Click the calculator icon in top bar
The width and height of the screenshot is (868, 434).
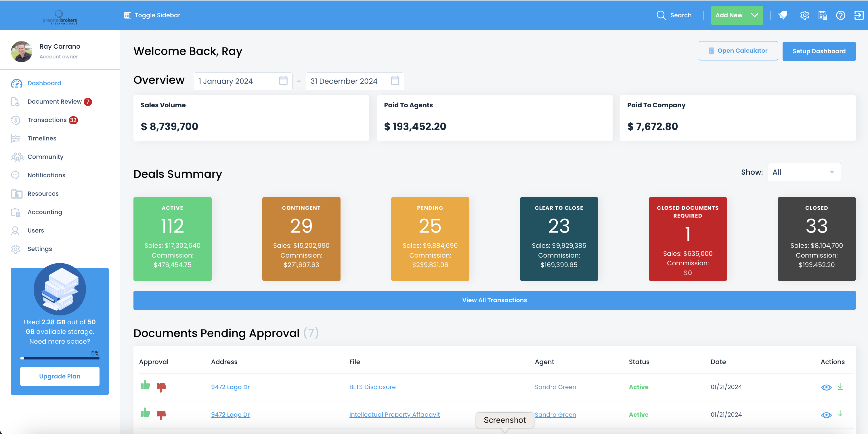[x=823, y=15]
